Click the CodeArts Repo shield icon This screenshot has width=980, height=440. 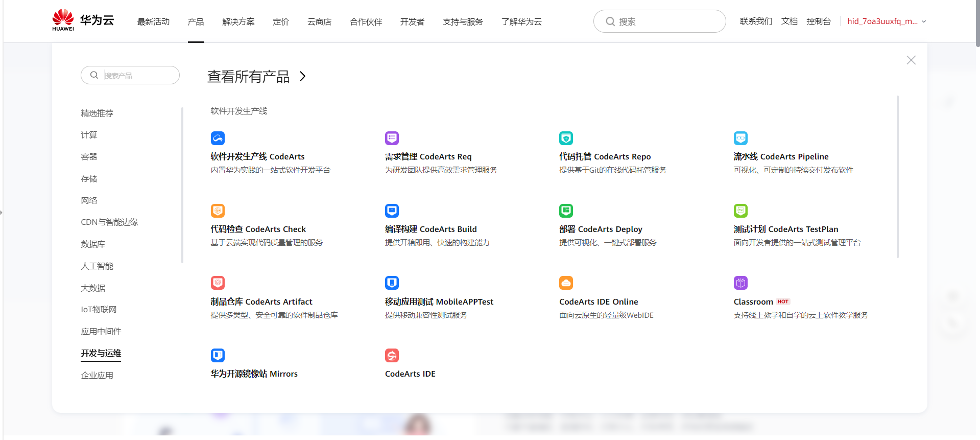click(x=566, y=138)
